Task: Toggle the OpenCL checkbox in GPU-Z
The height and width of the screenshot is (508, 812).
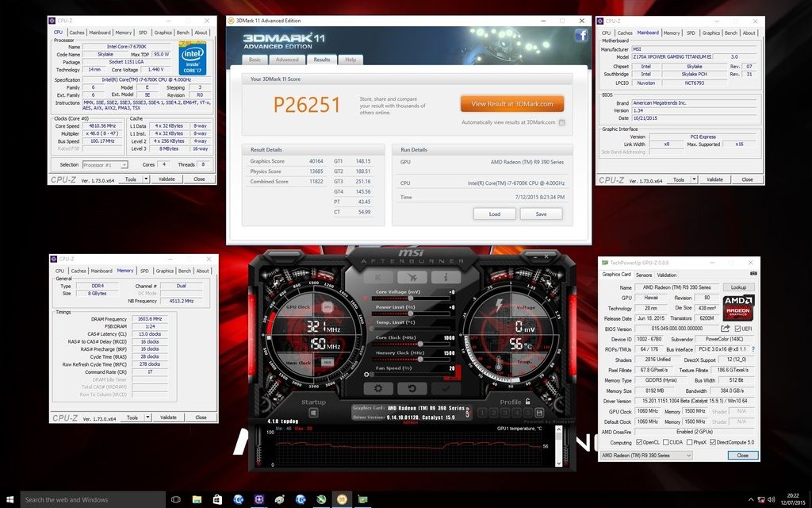Action: pyautogui.click(x=638, y=442)
